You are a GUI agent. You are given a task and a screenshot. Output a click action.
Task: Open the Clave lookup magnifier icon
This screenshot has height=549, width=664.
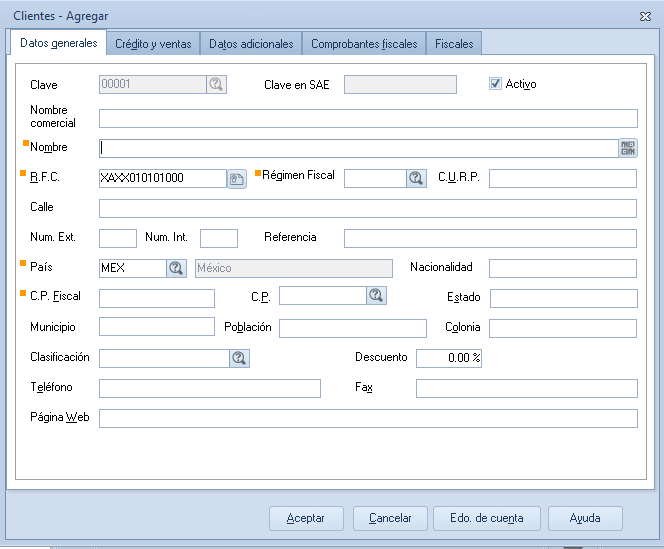click(216, 84)
